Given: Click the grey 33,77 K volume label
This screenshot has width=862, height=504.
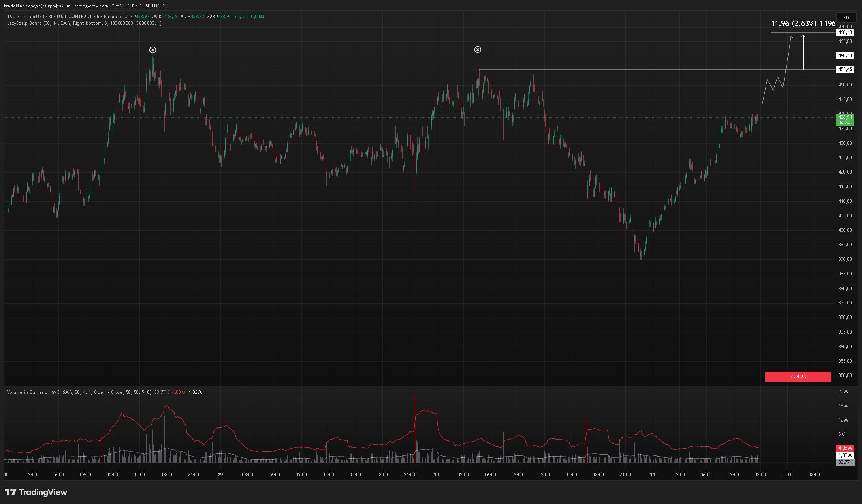Looking at the screenshot, I should tap(845, 462).
